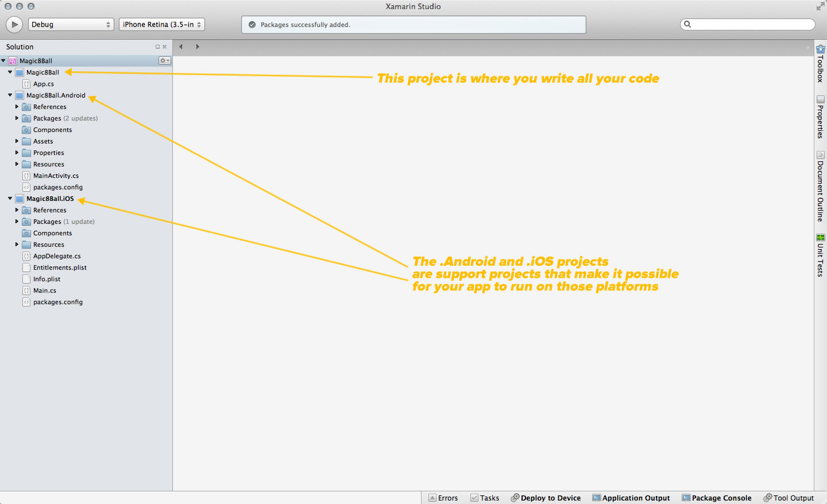Select packages.config in the Android project

coord(58,187)
